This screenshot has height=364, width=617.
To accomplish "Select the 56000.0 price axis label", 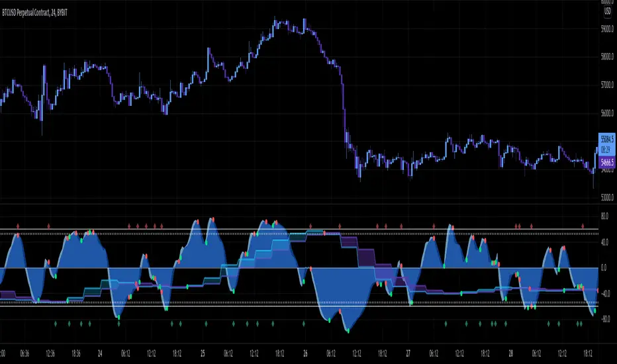I will tap(608, 113).
